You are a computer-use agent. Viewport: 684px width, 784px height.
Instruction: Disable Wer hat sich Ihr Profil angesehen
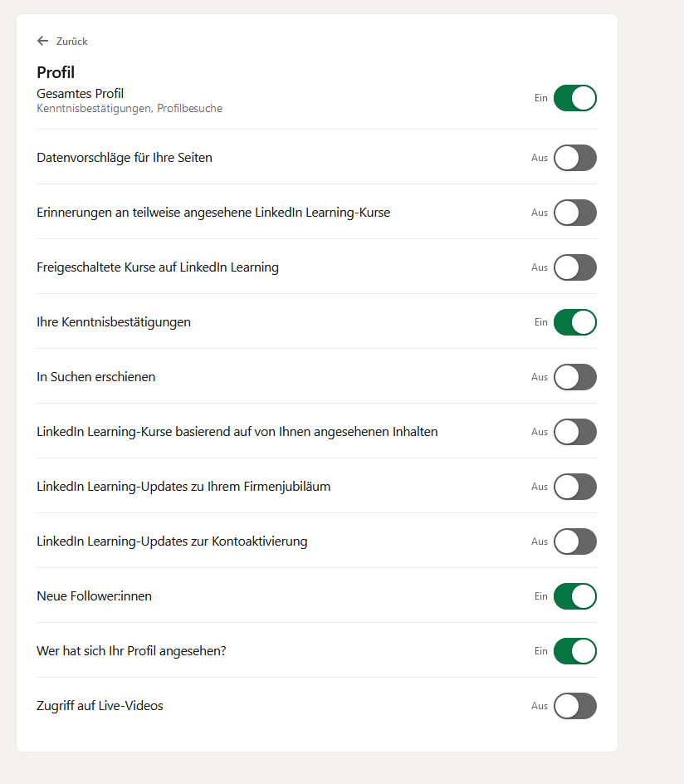click(x=574, y=651)
